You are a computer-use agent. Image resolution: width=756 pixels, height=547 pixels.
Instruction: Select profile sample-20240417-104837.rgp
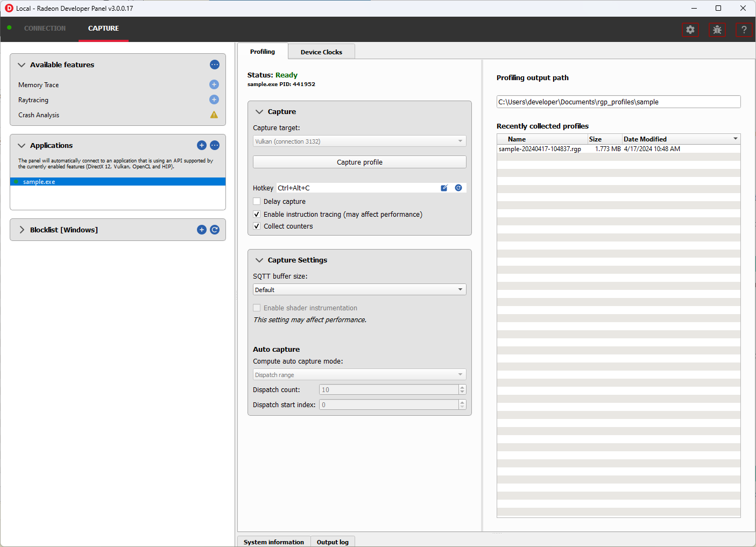540,149
